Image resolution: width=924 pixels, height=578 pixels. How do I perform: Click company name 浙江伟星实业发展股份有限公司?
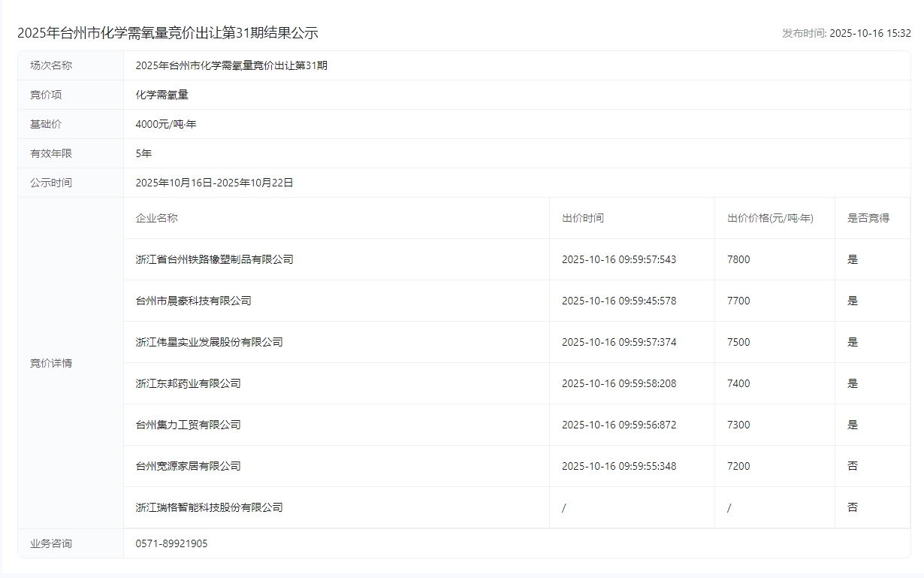pyautogui.click(x=209, y=342)
